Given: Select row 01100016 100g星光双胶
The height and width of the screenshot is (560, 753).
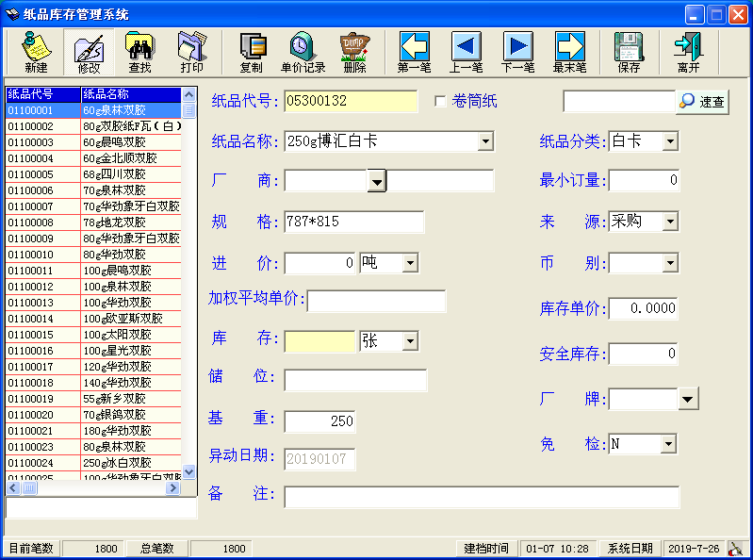Looking at the screenshot, I should (x=93, y=351).
